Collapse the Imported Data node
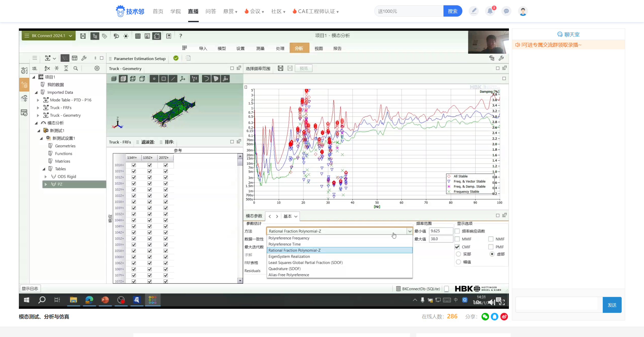This screenshot has height=337, width=644. click(x=36, y=92)
